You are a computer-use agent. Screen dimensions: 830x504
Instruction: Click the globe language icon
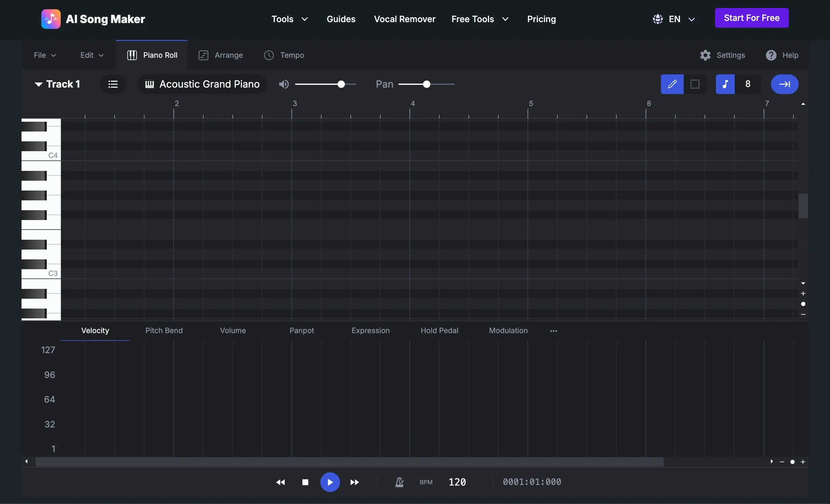(658, 19)
